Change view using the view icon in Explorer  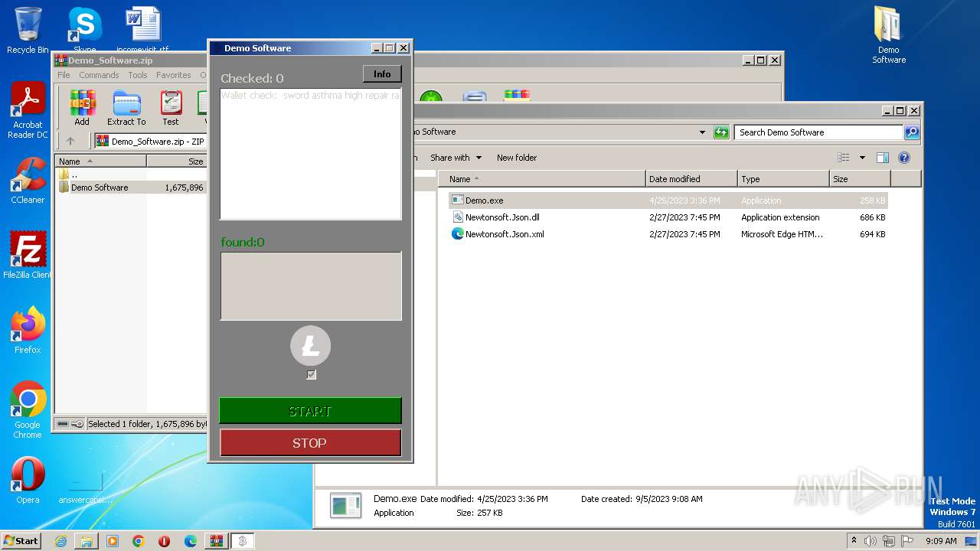843,158
